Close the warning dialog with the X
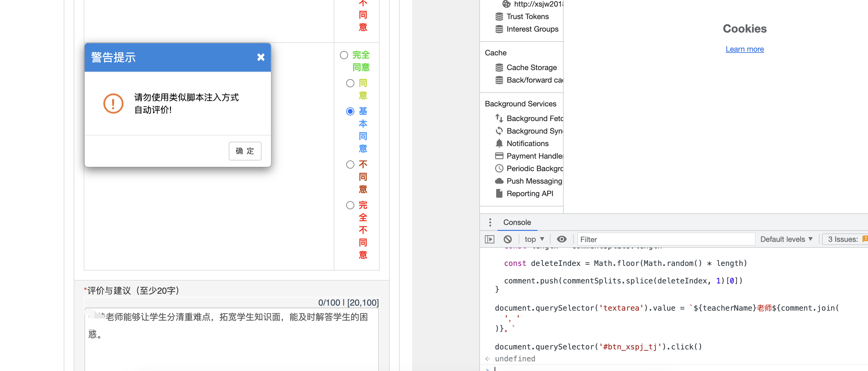This screenshot has height=371, width=868. [261, 57]
